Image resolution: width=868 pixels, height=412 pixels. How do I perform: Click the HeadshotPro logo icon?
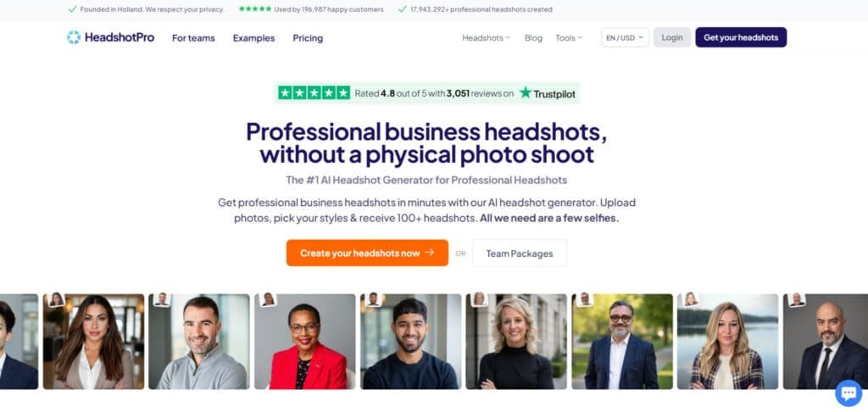click(x=74, y=37)
